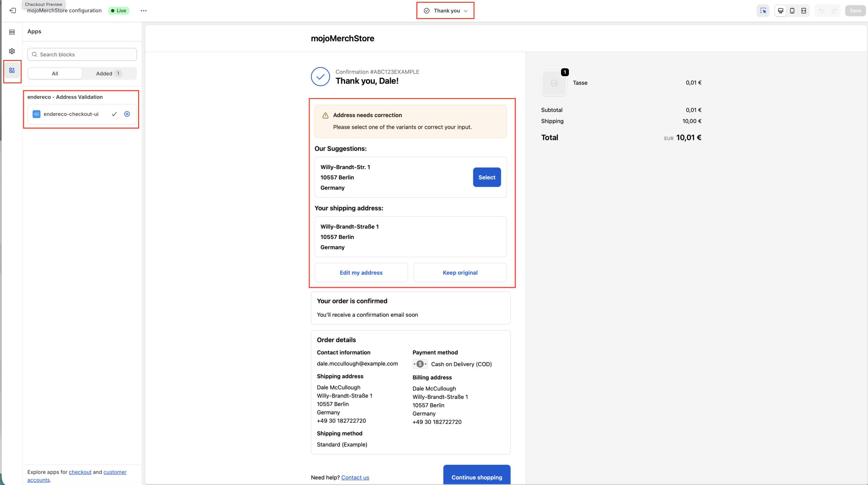The width and height of the screenshot is (868, 485).
Task: Click the checkmark beside endereco-checkout-ui
Action: pyautogui.click(x=114, y=114)
